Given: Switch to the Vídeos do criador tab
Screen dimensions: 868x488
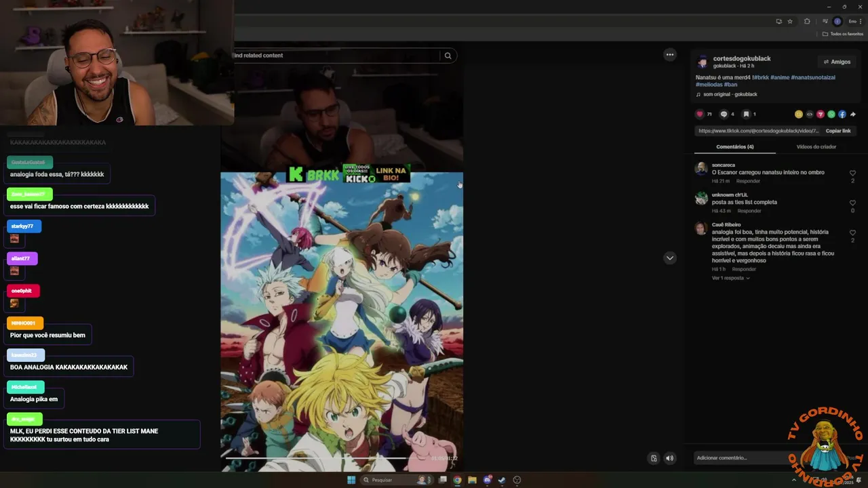Looking at the screenshot, I should click(x=816, y=147).
